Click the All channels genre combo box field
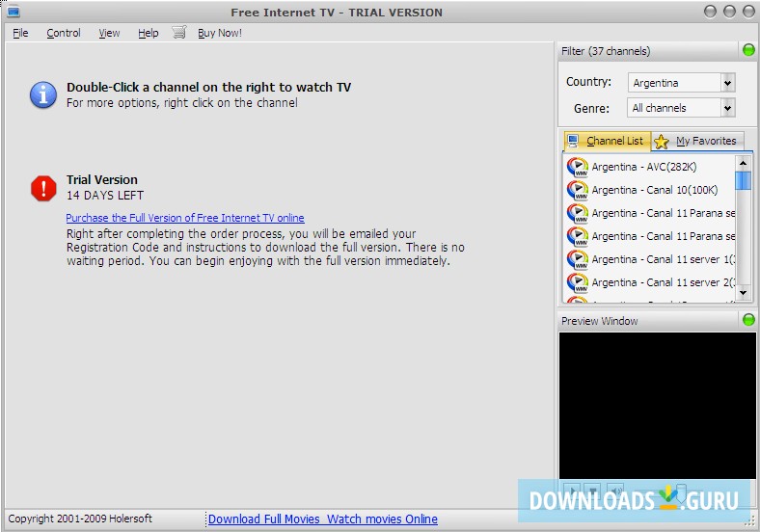Image resolution: width=760 pixels, height=532 pixels. 681,108
